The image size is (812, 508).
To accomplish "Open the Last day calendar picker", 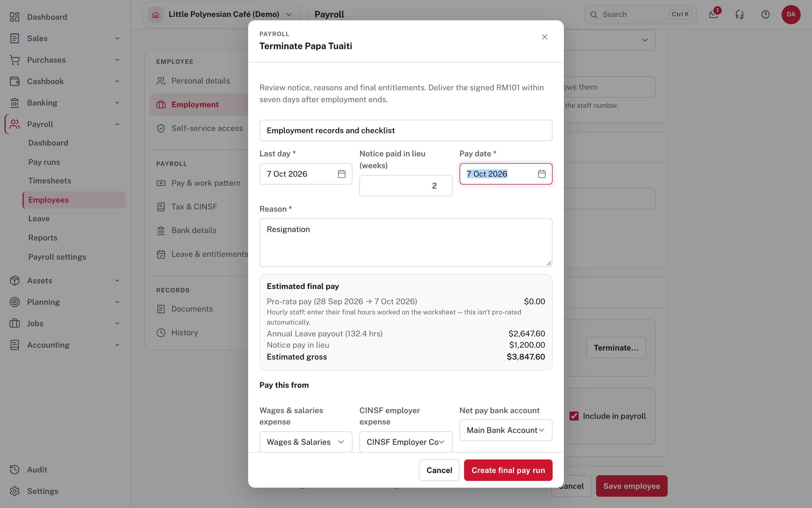I will pos(342,174).
